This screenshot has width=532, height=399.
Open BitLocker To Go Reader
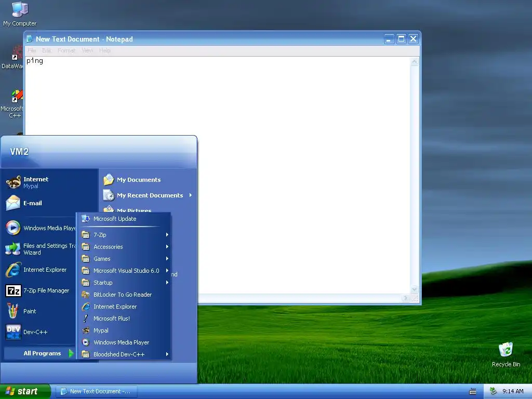click(x=124, y=295)
